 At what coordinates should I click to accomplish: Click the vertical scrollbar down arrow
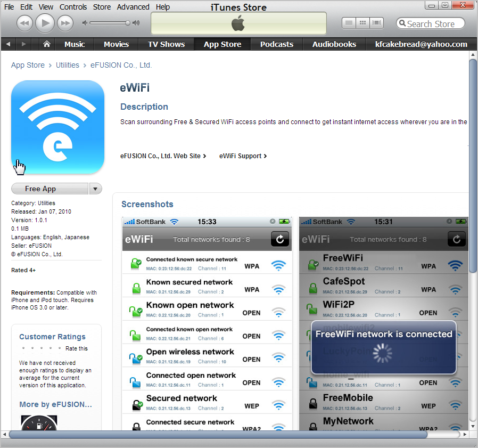[473, 426]
